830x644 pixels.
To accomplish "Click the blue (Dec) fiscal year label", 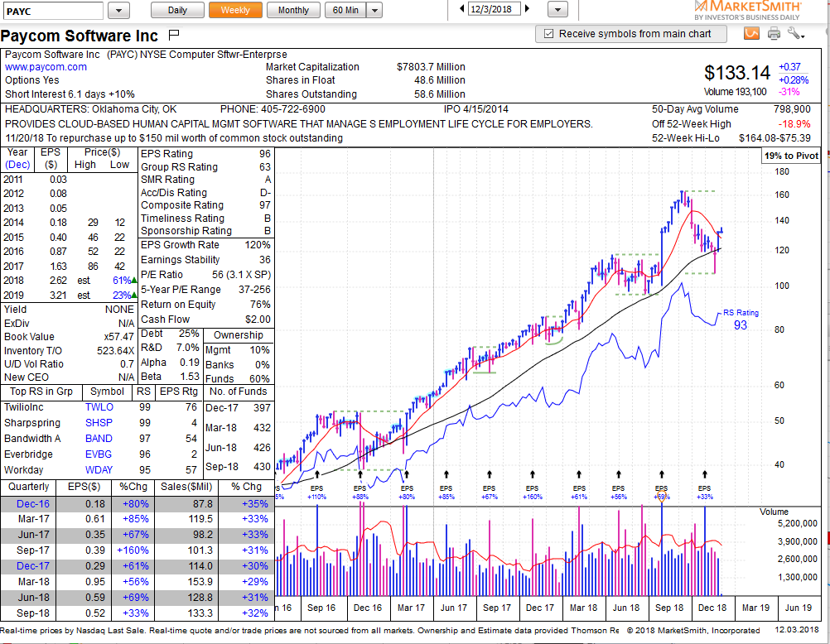I will [17, 165].
